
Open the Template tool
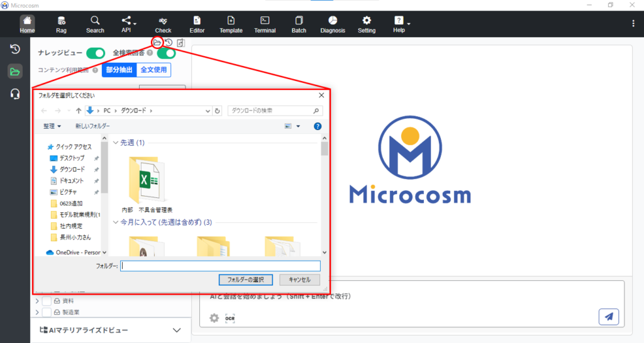pyautogui.click(x=231, y=24)
